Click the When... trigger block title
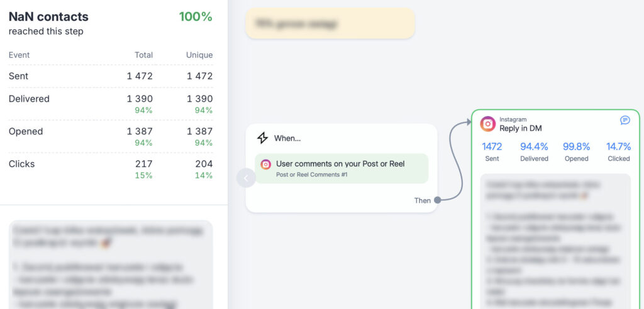Image resolution: width=644 pixels, height=309 pixels. click(287, 138)
